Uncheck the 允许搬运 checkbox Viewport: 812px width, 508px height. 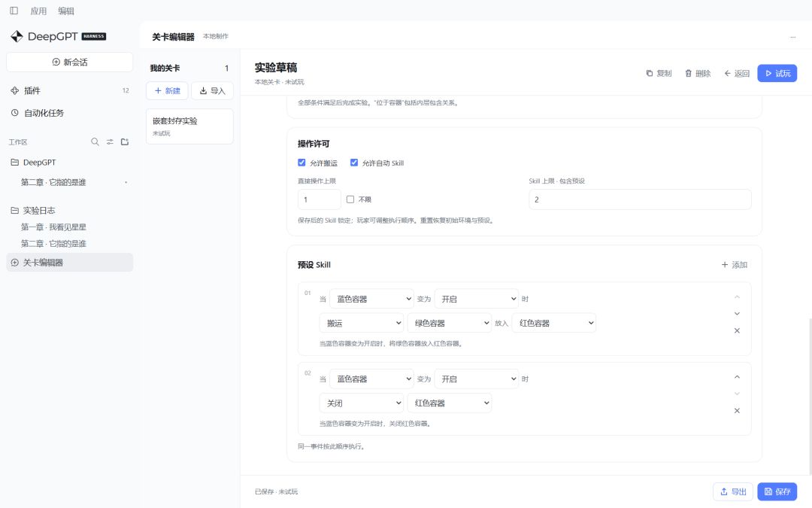(x=302, y=163)
